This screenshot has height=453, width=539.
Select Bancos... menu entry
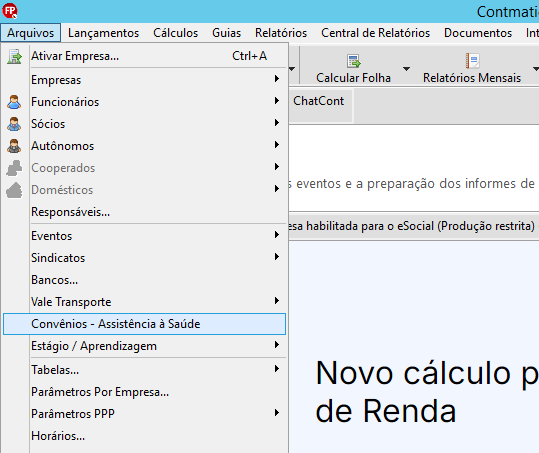click(144, 280)
